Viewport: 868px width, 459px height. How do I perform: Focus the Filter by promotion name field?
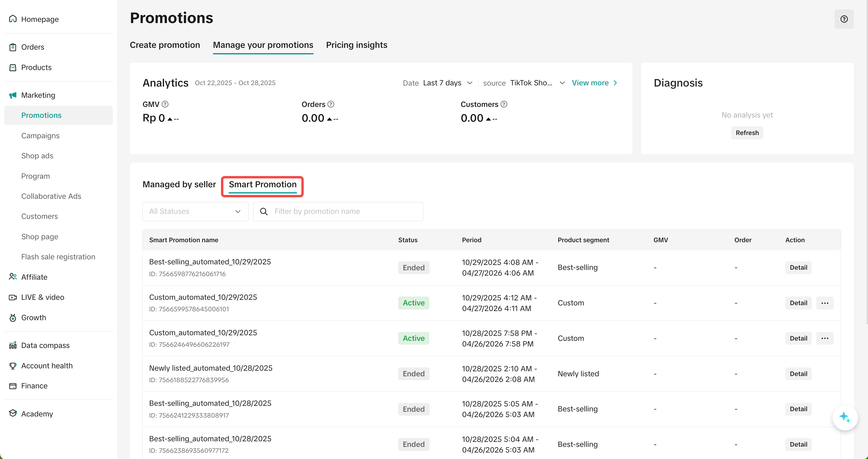click(x=344, y=211)
